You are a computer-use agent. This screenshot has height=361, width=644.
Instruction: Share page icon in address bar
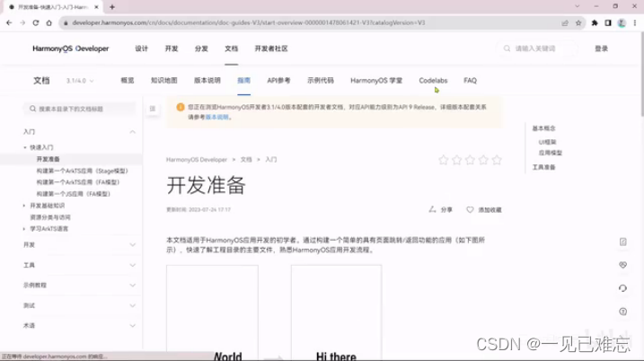(565, 23)
